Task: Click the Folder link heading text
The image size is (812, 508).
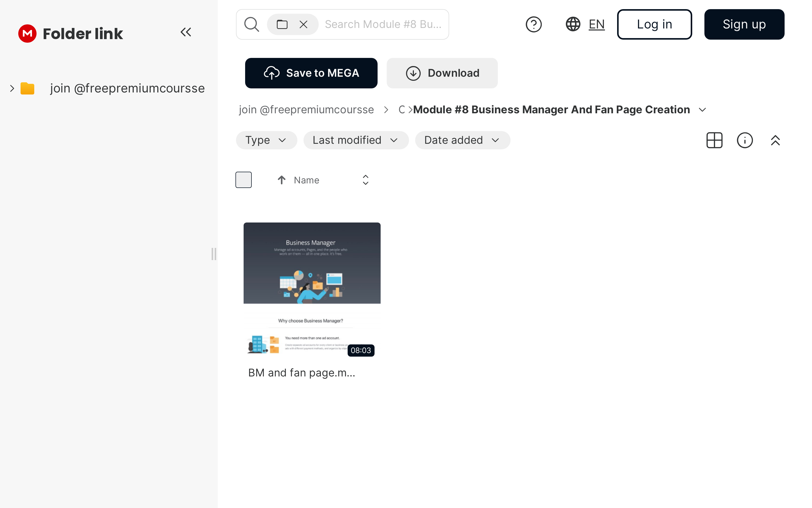Action: [83, 34]
